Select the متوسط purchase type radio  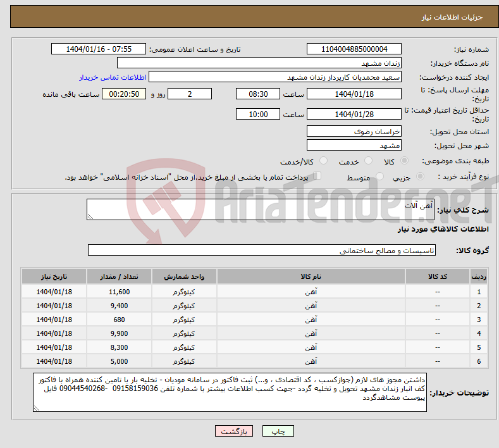tap(379, 177)
